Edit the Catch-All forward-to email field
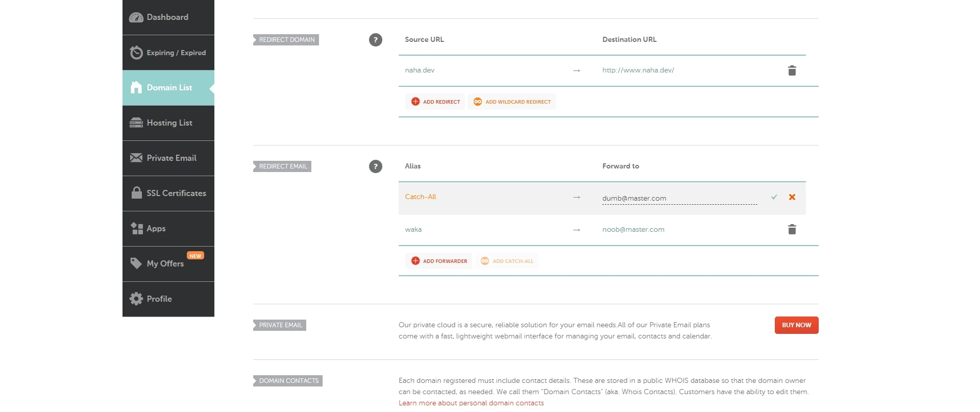 [679, 198]
